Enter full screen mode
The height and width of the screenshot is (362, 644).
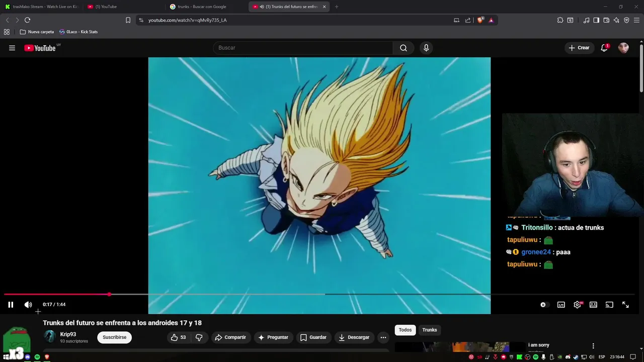point(625,305)
